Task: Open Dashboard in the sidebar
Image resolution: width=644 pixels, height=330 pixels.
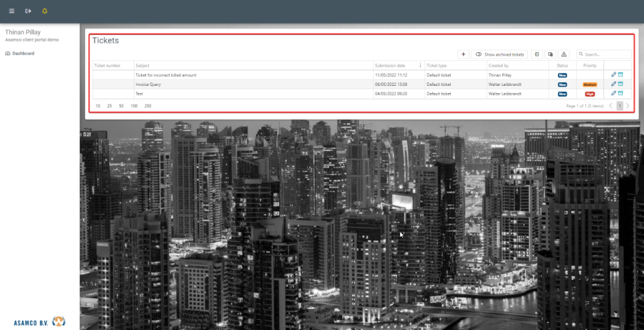Action: click(23, 53)
